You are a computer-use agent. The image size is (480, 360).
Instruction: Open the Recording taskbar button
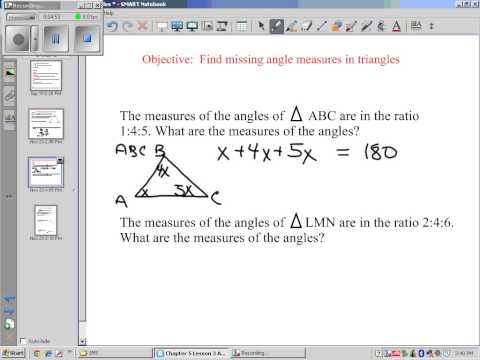268,353
